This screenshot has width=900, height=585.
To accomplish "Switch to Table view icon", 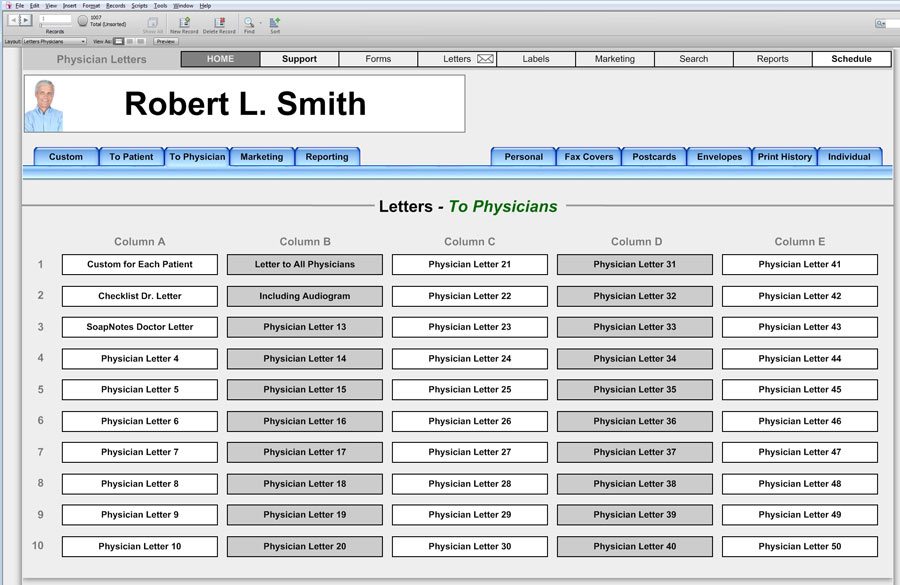I will coord(141,41).
